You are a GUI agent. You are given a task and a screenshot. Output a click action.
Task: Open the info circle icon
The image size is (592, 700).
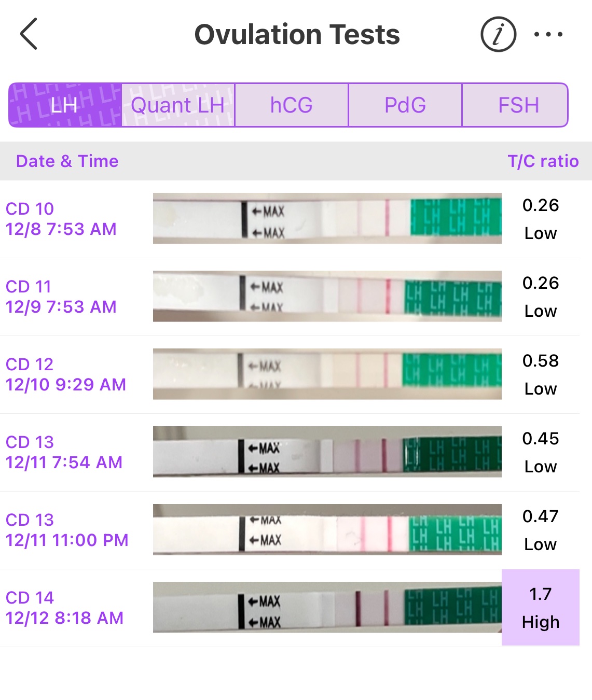coord(498,35)
